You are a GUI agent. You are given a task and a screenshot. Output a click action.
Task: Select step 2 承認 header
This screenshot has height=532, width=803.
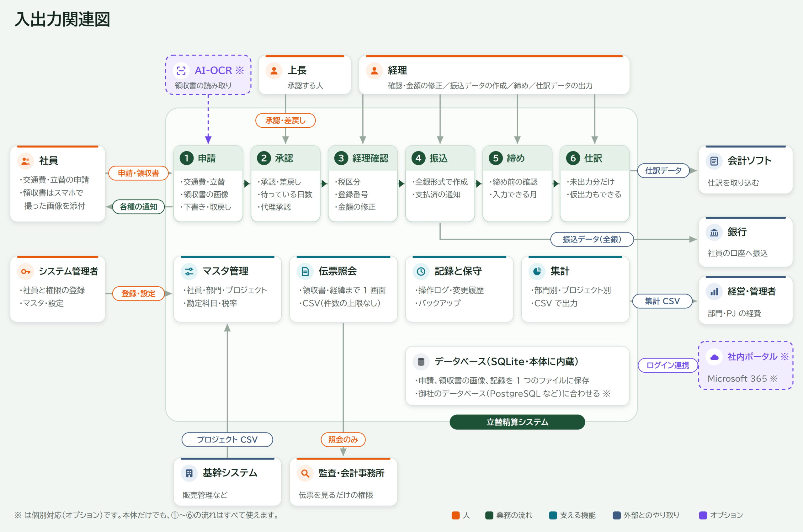click(286, 158)
